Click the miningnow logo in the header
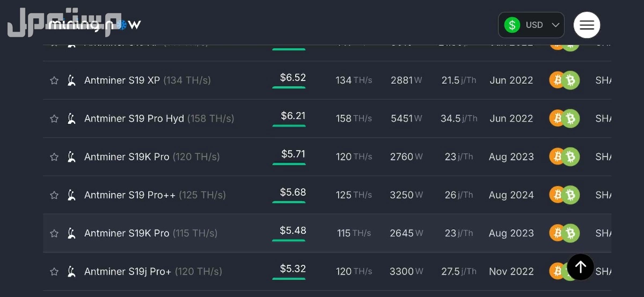 click(x=94, y=25)
